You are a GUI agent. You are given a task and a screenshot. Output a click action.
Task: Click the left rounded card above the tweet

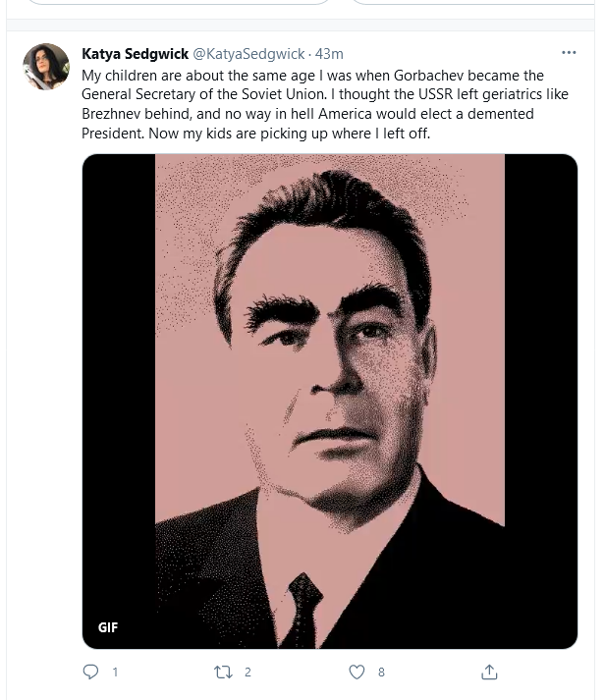(167, 3)
